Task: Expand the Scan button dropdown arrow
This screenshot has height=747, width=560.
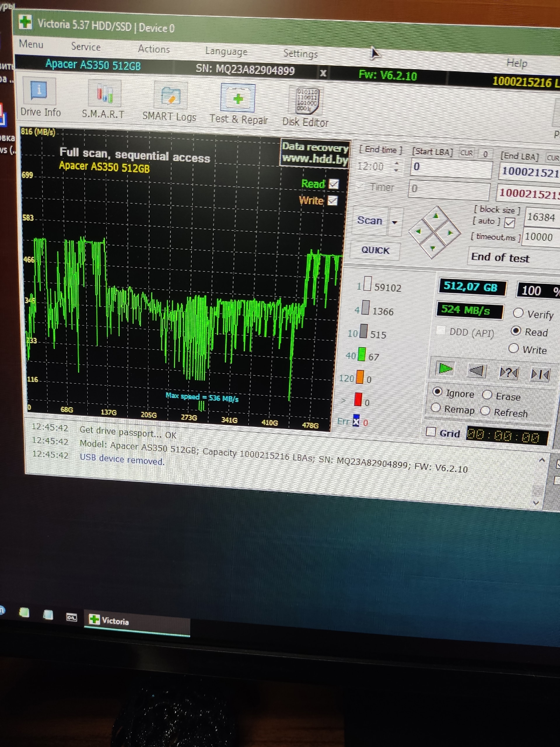Action: click(395, 223)
